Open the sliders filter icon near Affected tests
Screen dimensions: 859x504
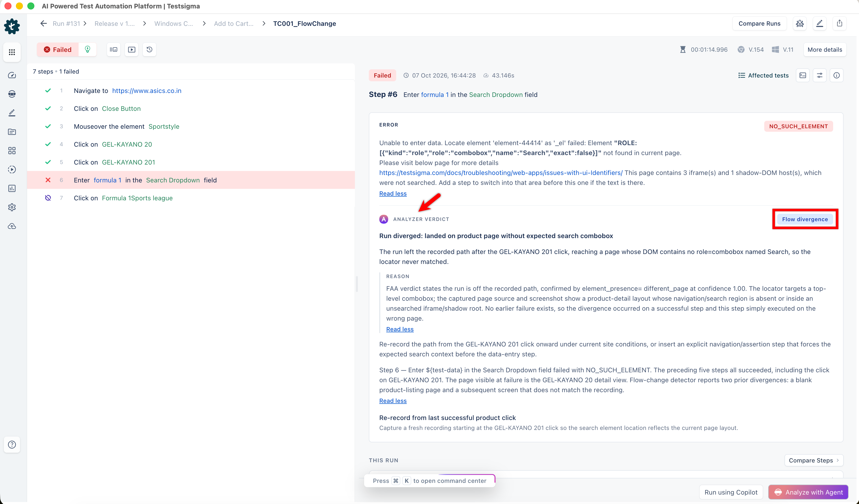pyautogui.click(x=820, y=75)
